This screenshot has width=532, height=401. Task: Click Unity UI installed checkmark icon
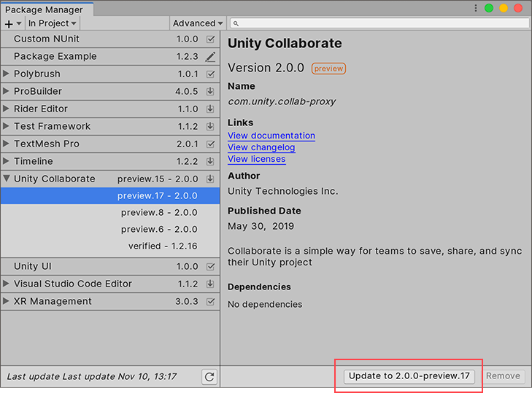210,266
